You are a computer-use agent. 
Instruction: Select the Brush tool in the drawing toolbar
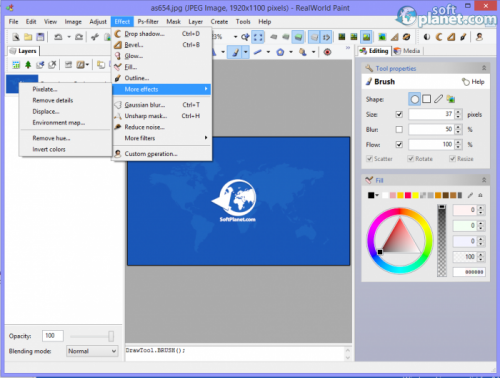[x=235, y=52]
